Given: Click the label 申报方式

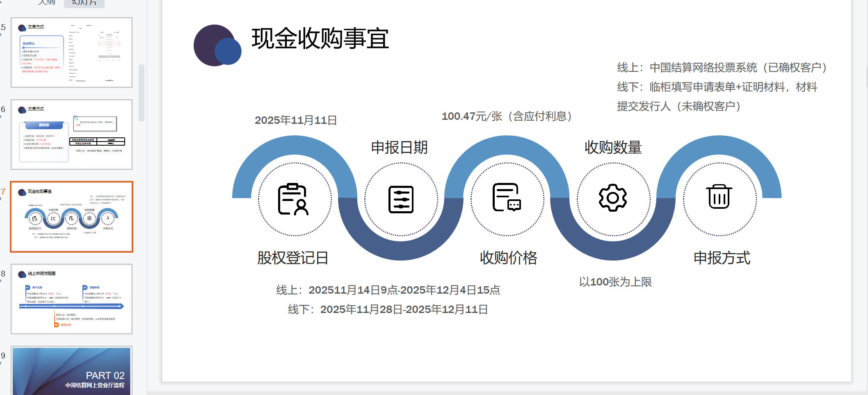Looking at the screenshot, I should pos(722,258).
